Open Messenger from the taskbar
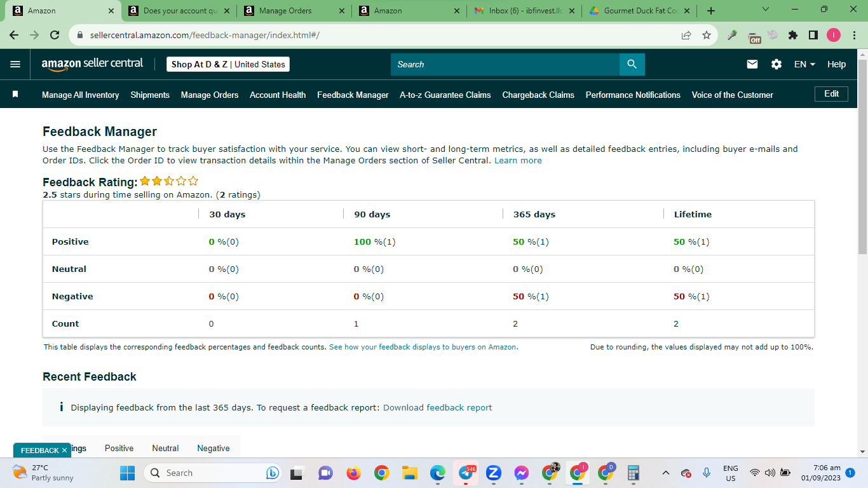This screenshot has width=868, height=488. (522, 473)
